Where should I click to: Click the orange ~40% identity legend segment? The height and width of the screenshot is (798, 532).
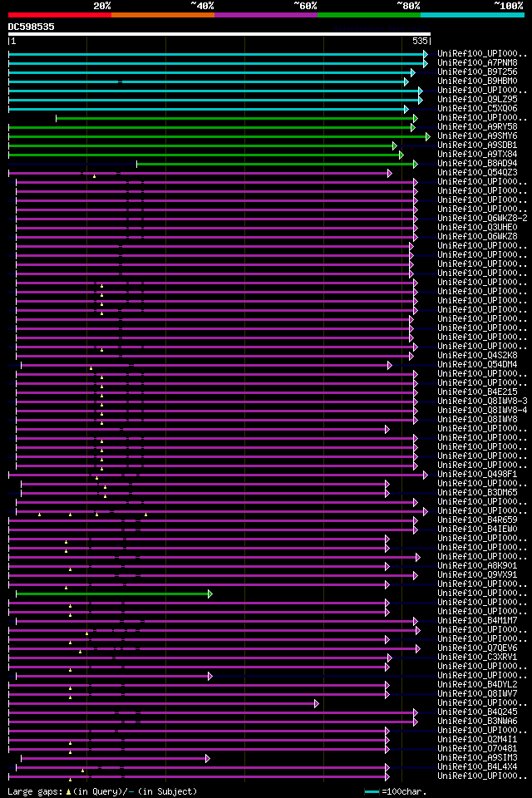[x=163, y=15]
